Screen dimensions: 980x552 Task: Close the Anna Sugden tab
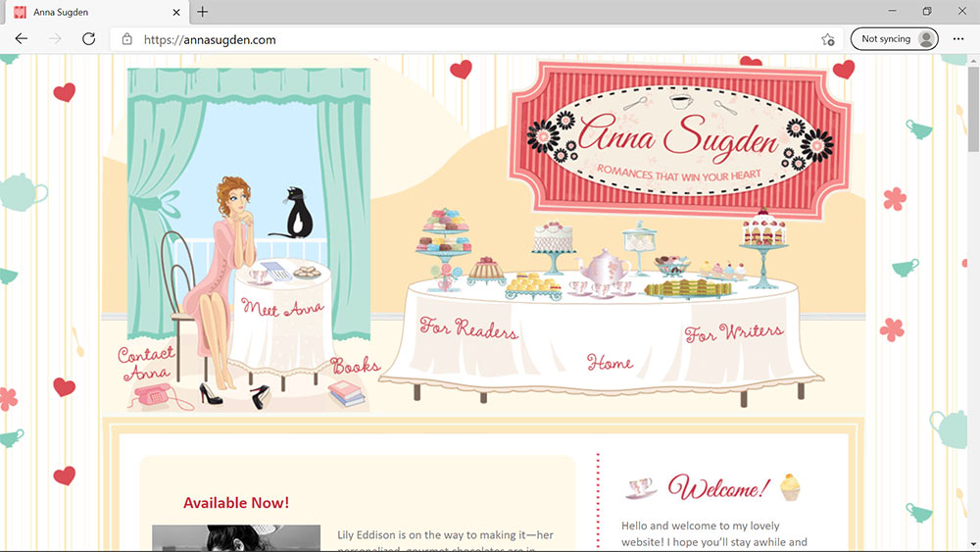click(x=176, y=12)
